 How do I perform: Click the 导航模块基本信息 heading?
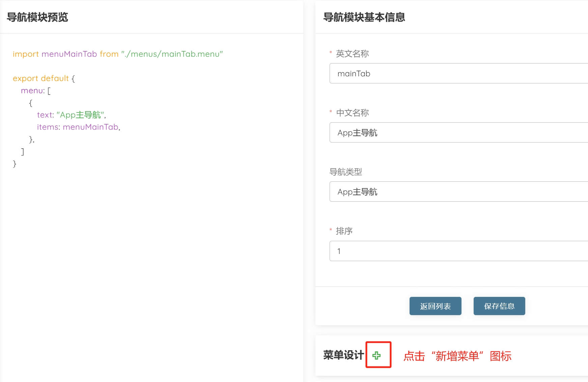coord(364,17)
